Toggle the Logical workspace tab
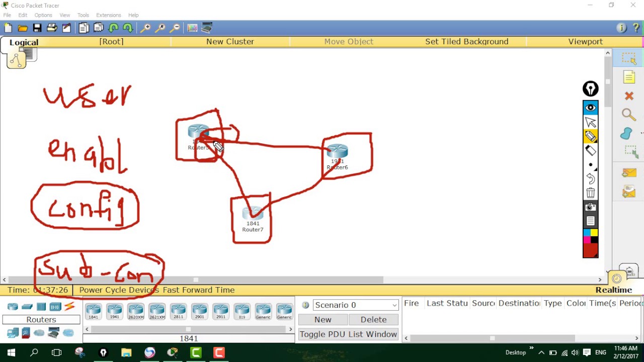The image size is (644, 362). pyautogui.click(x=24, y=42)
